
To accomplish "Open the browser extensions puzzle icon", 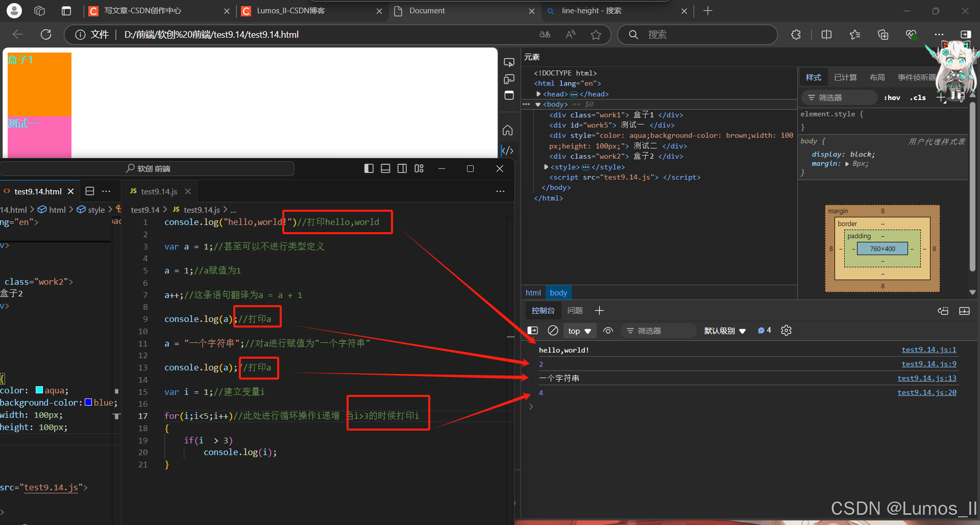I will pos(796,35).
